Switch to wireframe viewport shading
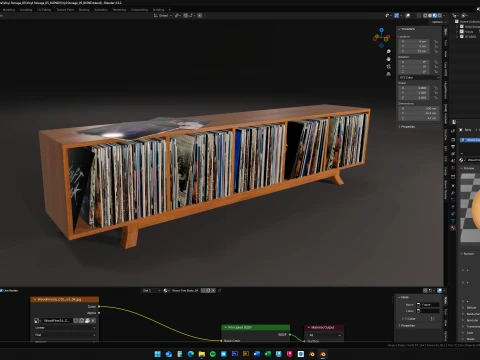Image resolution: width=480 pixels, height=360 pixels. point(425,15)
